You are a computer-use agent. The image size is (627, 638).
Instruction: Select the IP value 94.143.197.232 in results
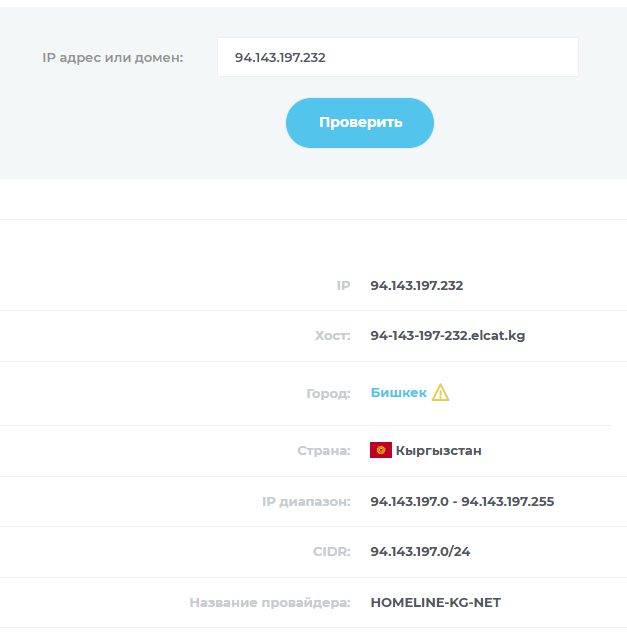[417, 286]
